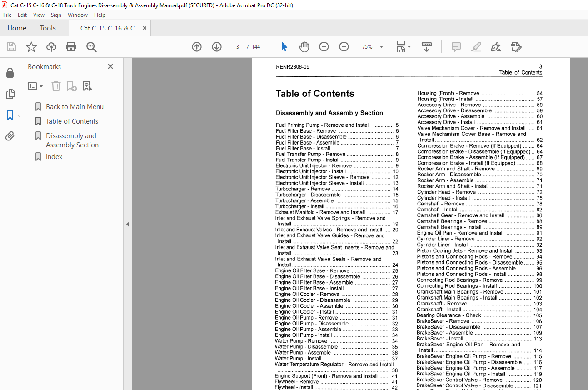This screenshot has width=588, height=390.
Task: Switch to the Tools tab
Action: click(x=48, y=28)
